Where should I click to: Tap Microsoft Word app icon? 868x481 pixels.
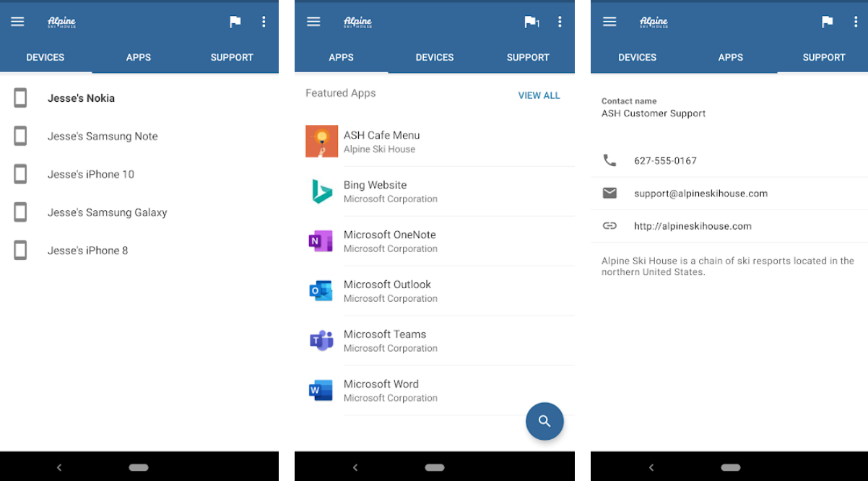[x=321, y=391]
